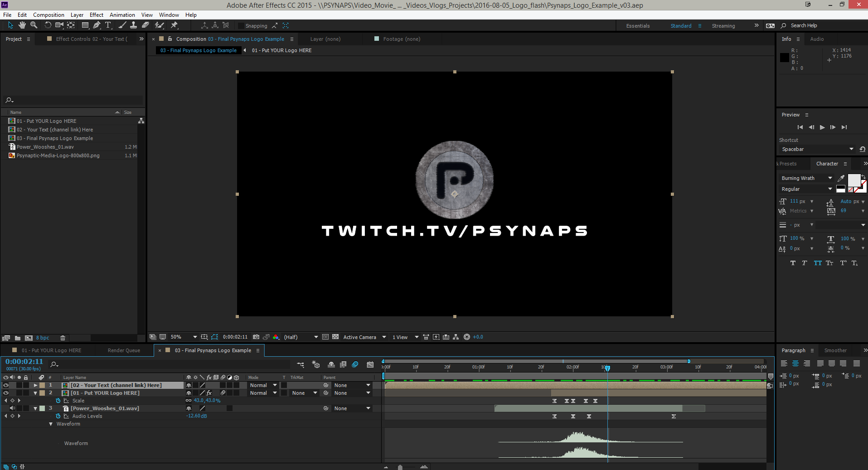
Task: Take a snapshot with camera icon
Action: (256, 337)
